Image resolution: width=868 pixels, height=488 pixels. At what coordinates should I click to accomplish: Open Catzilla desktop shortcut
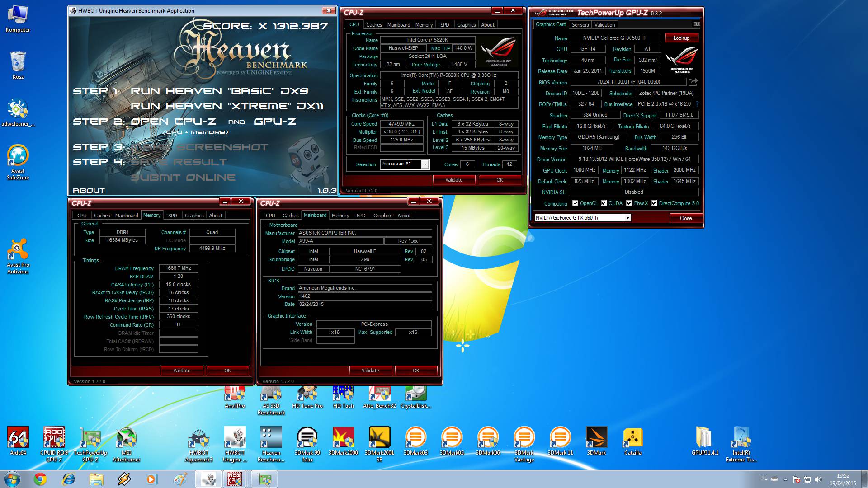(632, 441)
